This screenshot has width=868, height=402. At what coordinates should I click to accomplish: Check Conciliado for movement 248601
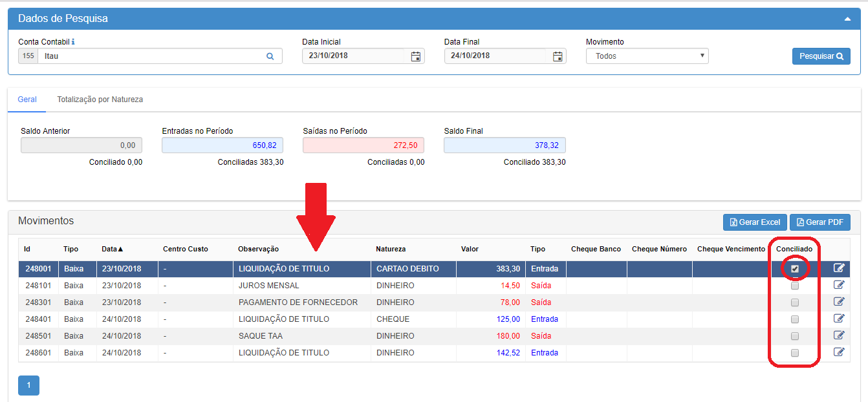(795, 353)
